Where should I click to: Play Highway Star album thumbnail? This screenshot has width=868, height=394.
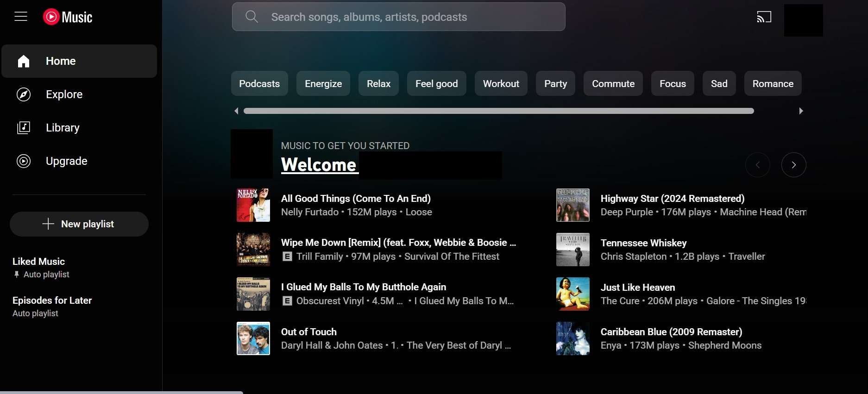click(573, 205)
